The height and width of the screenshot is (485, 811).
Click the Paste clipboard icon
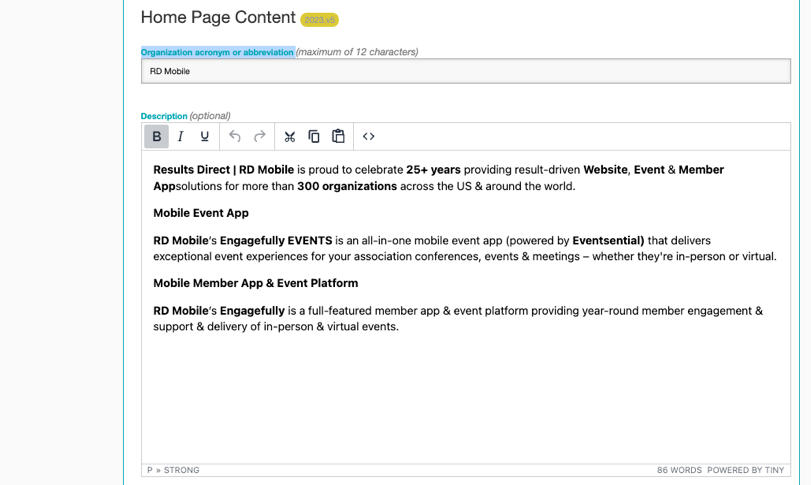(x=338, y=136)
